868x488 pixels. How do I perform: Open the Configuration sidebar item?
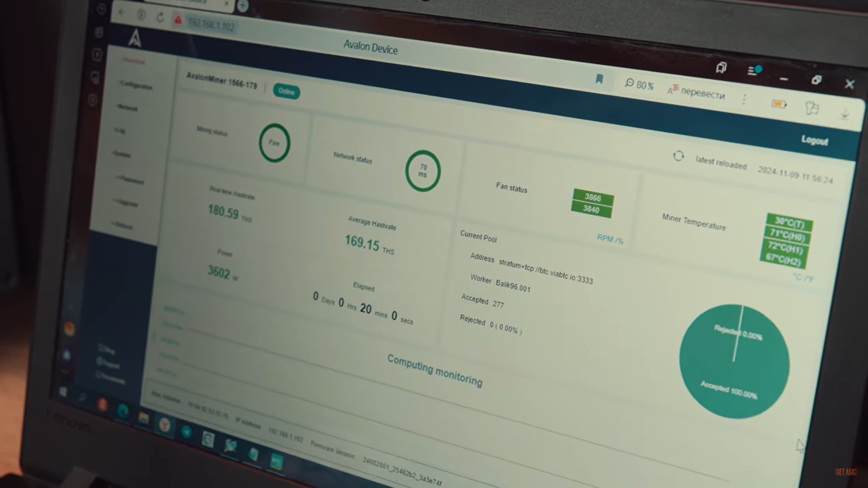136,86
